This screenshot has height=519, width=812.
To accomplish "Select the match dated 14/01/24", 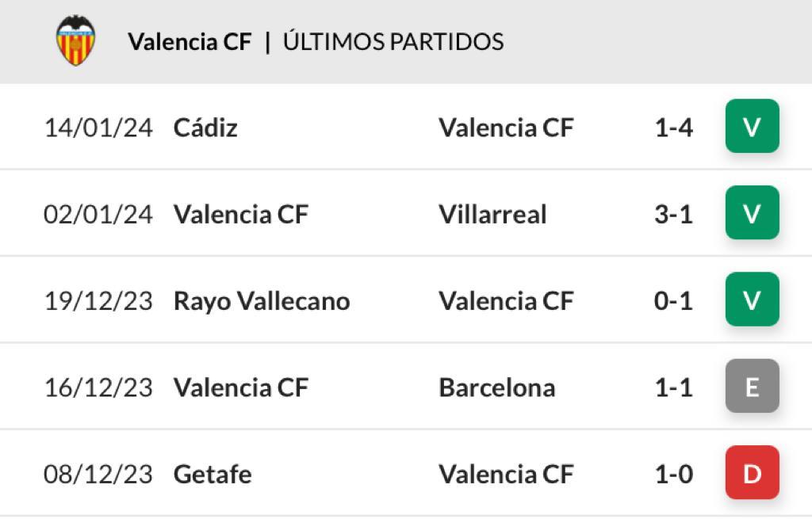I will [98, 128].
